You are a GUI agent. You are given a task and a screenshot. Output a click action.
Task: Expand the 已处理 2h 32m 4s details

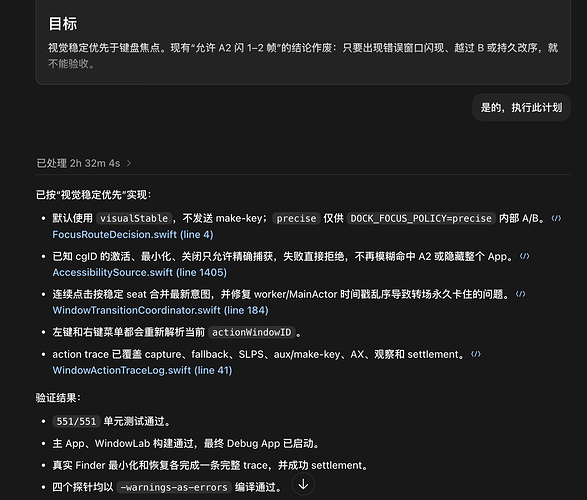tap(84, 163)
